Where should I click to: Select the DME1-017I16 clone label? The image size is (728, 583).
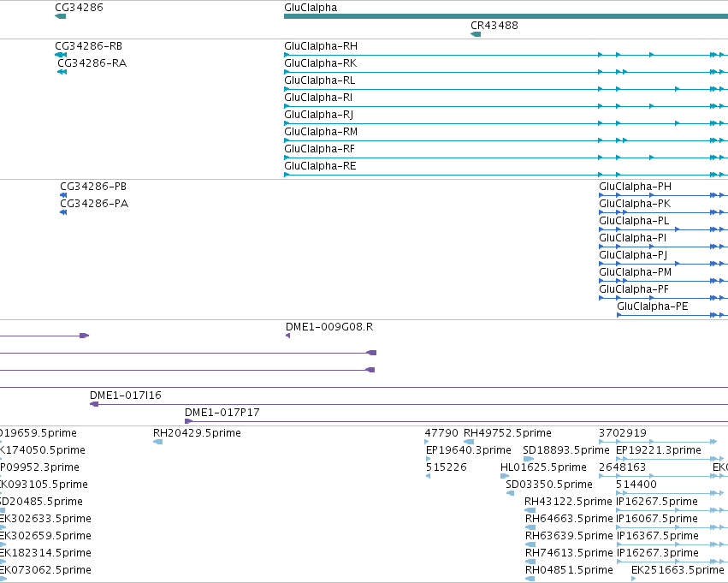tap(126, 396)
